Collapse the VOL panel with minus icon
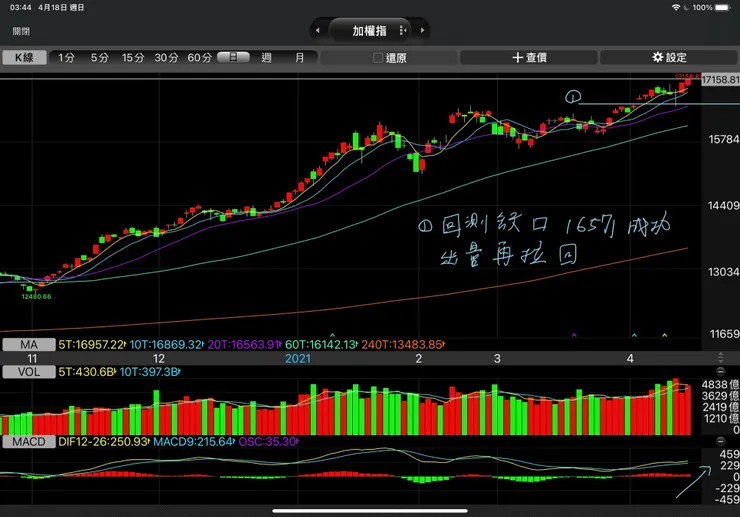 tap(720, 372)
